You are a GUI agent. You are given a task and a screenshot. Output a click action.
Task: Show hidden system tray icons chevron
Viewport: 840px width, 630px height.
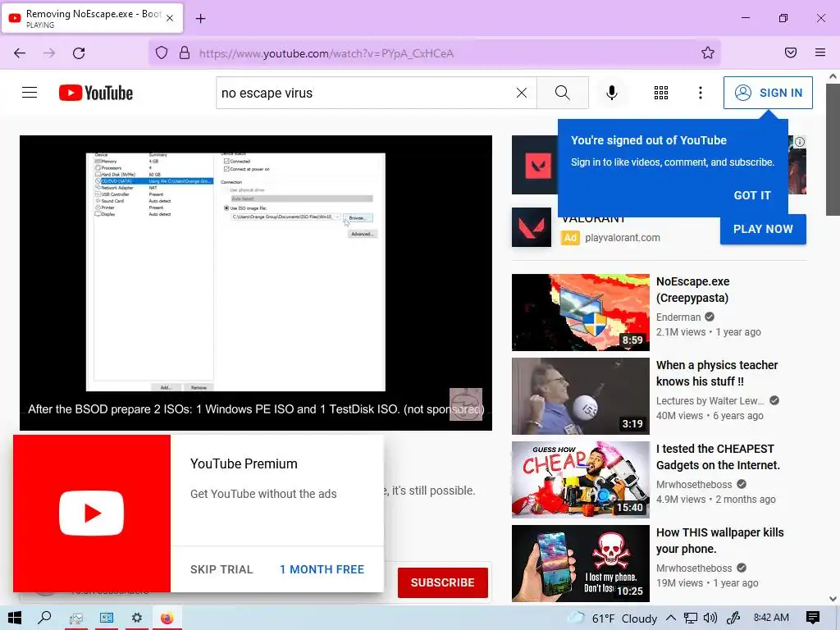point(671,619)
